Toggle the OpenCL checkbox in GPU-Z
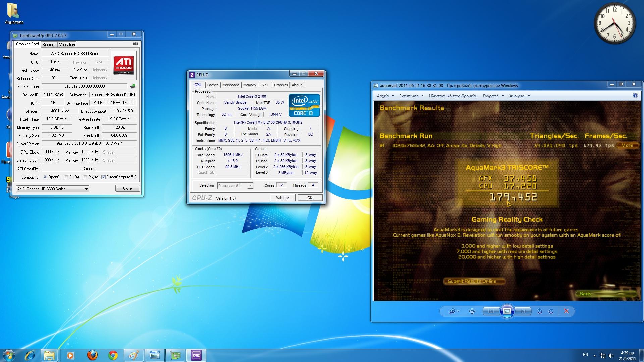 45,177
